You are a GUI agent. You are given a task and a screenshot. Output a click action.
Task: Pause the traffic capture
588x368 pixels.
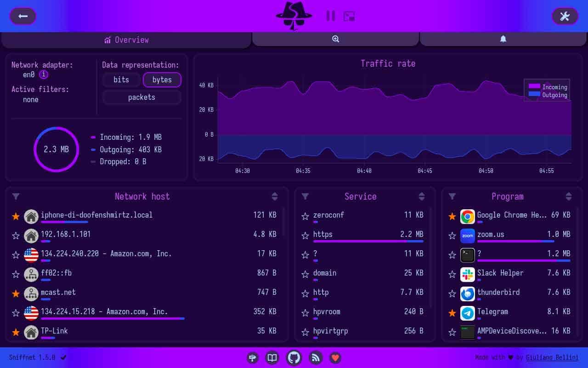click(330, 16)
